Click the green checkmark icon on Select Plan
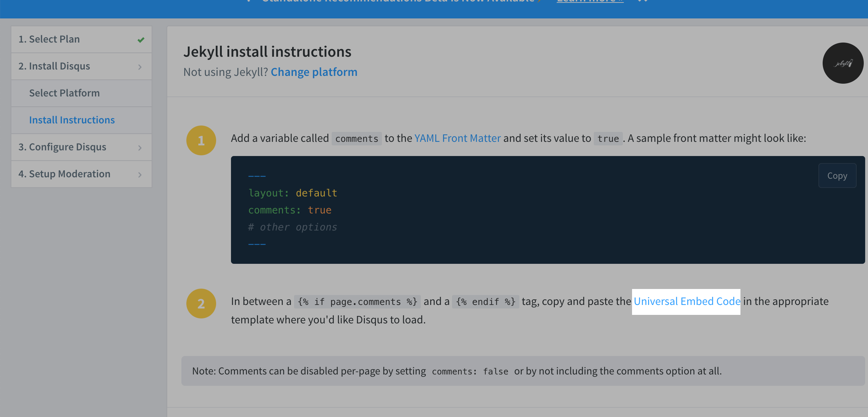 (x=140, y=39)
